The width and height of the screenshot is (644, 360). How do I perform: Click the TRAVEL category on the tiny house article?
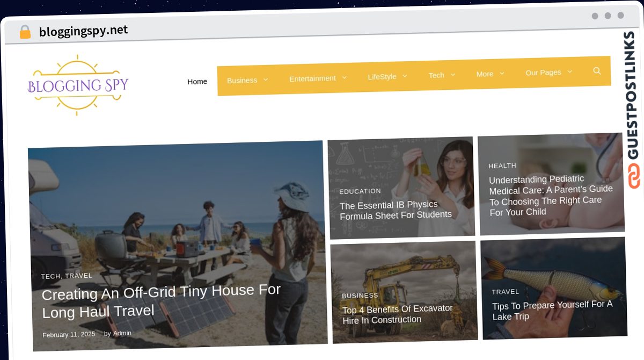click(79, 276)
